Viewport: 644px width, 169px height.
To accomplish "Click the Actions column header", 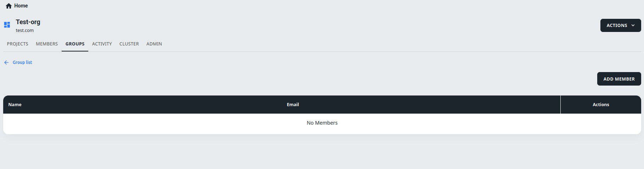I will (x=601, y=105).
